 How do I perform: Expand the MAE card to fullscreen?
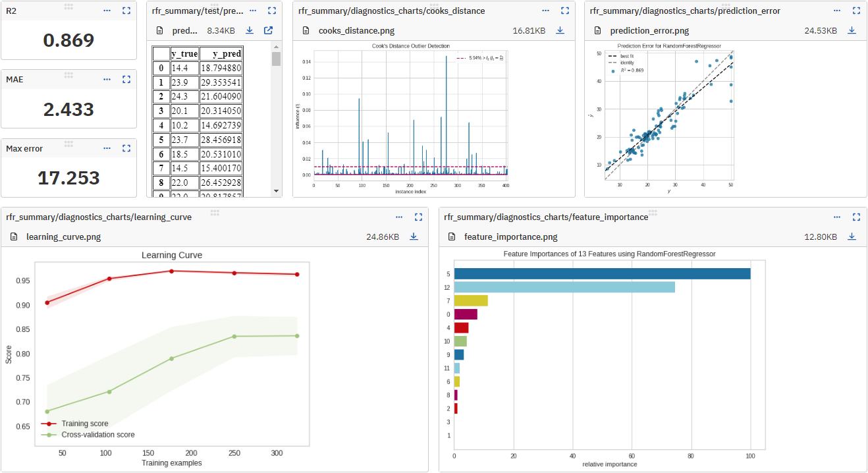(x=126, y=79)
